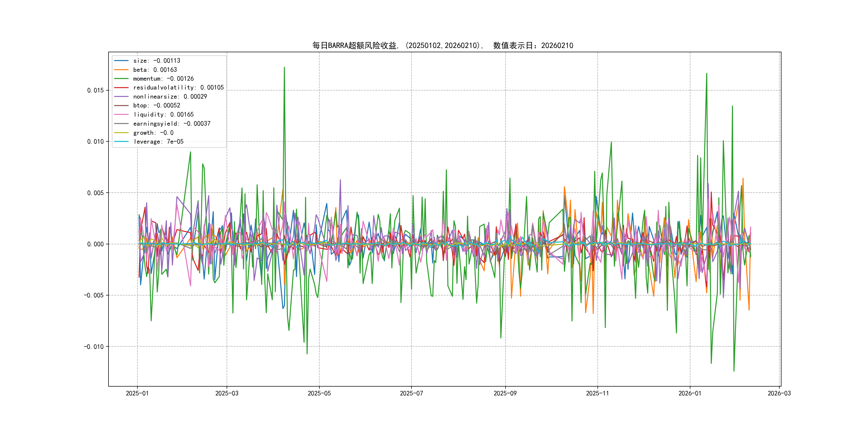Click the 2025-09 x-axis tick label

[505, 394]
